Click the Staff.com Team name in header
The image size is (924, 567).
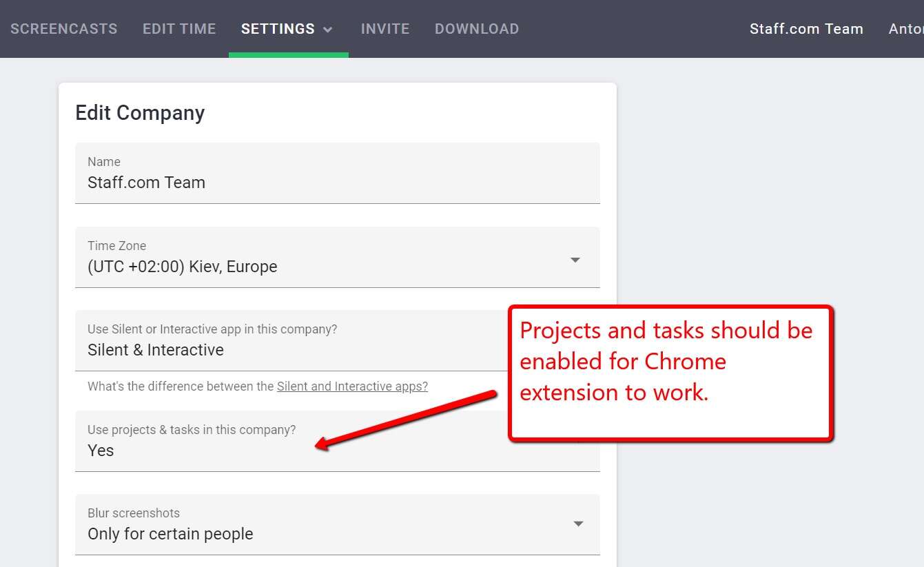click(806, 29)
